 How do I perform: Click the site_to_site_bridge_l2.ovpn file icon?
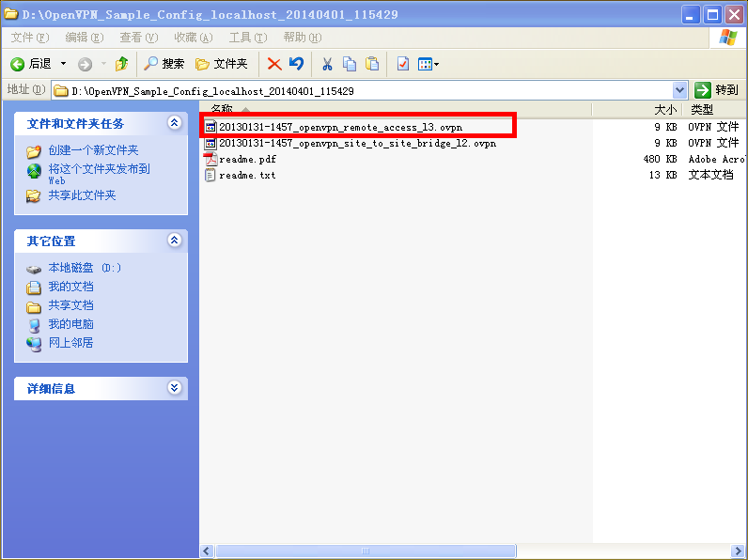[210, 143]
